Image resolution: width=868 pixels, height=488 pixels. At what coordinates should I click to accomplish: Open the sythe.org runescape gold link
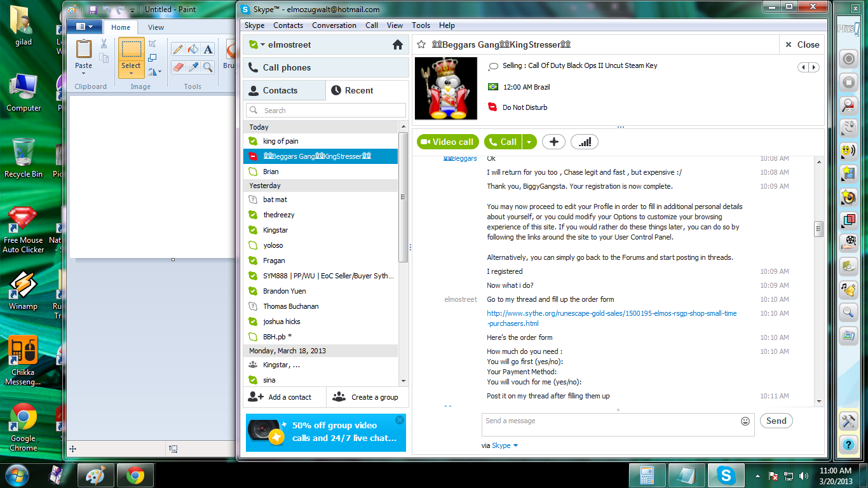pos(612,318)
